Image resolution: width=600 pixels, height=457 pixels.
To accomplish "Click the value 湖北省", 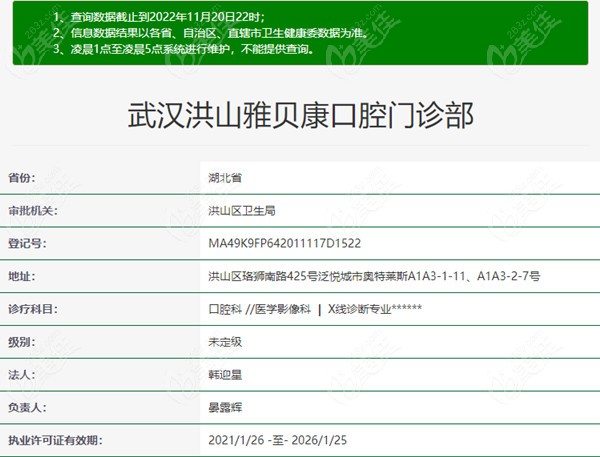I will (x=225, y=178).
